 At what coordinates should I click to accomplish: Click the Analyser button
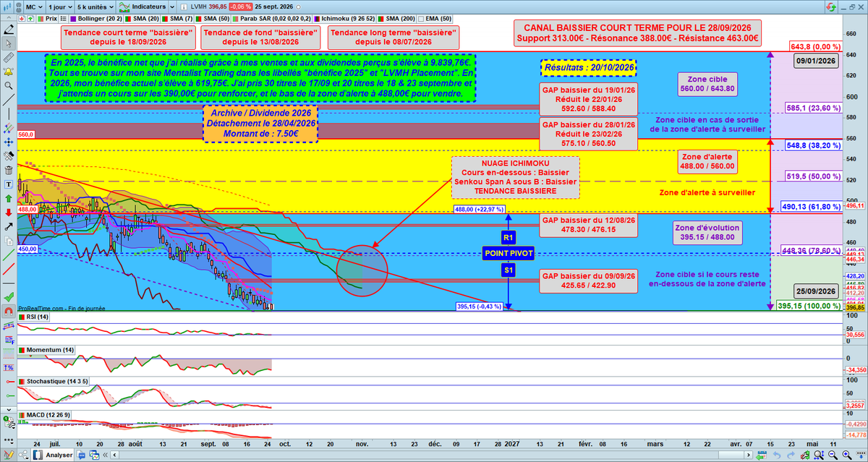[x=53, y=455]
